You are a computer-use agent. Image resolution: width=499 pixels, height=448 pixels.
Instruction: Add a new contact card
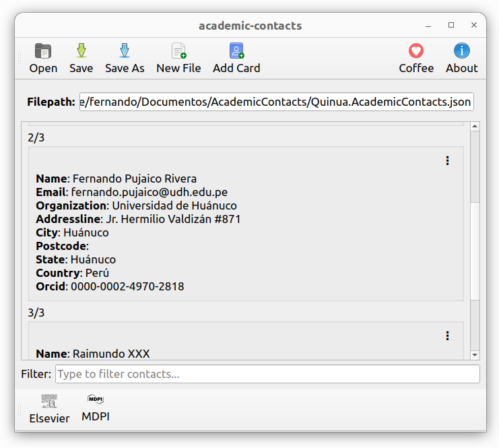[x=236, y=58]
